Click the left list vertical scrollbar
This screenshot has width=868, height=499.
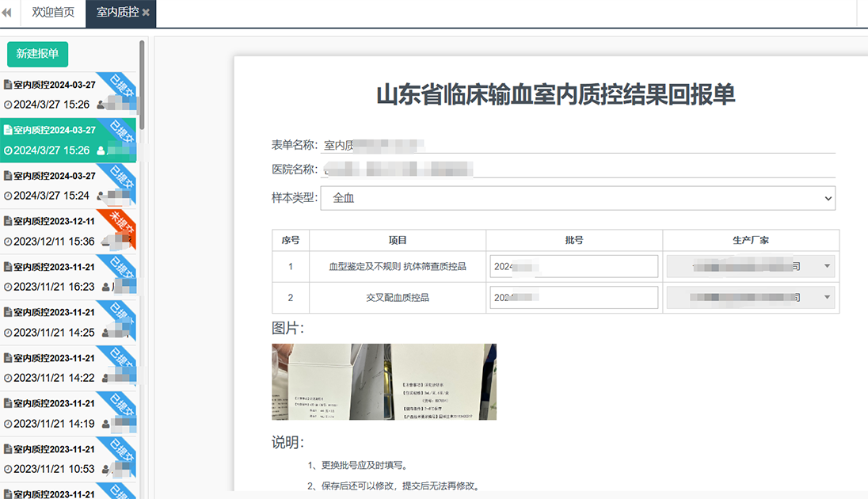coord(142,85)
